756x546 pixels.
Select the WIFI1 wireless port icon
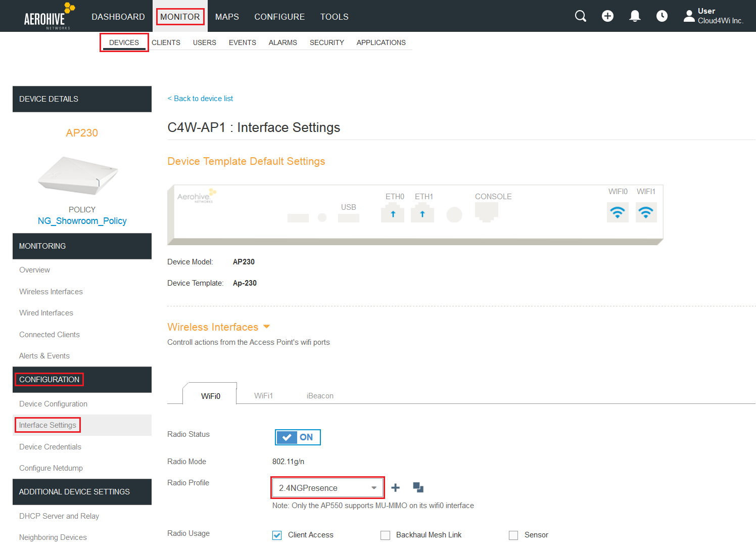646,212
